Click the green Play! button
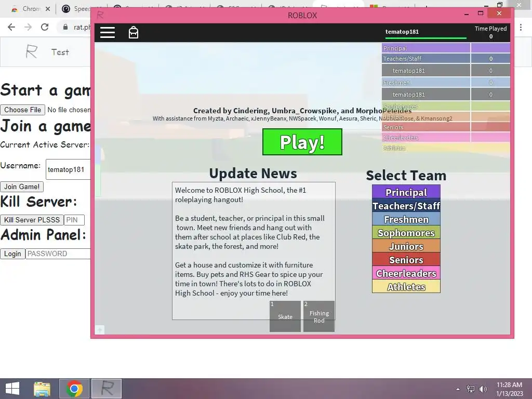 click(302, 142)
